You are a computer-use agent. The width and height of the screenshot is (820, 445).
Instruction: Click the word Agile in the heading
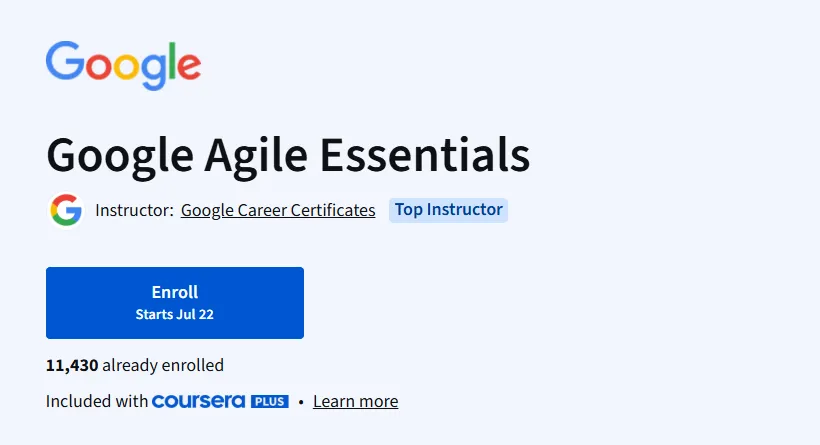(256, 156)
